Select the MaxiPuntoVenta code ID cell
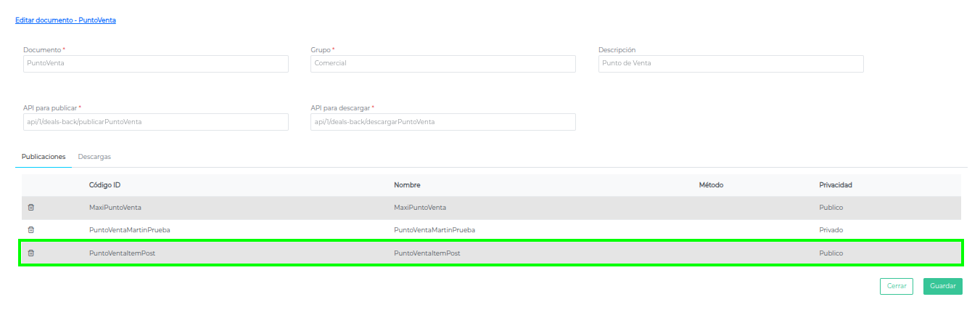 coord(115,207)
